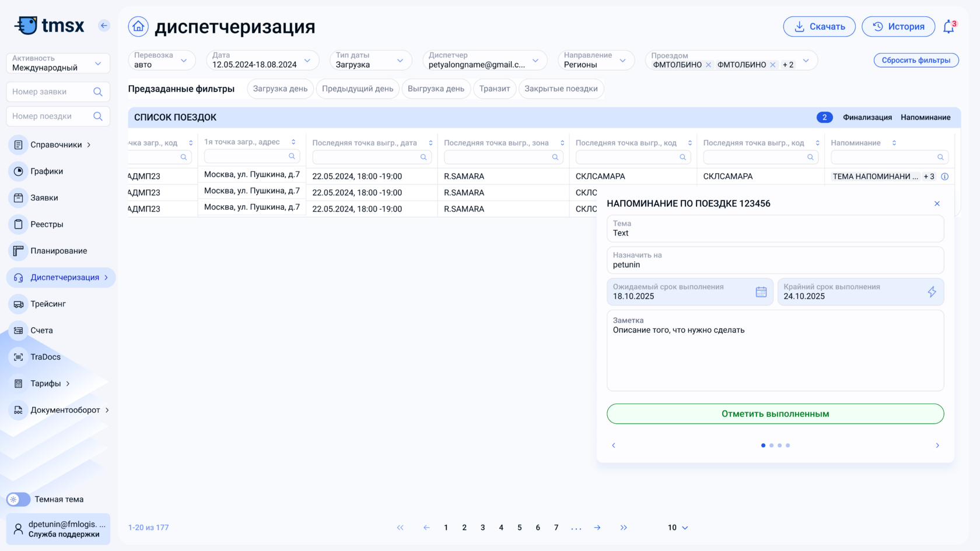
Task: Jump to the last page of results
Action: [x=624, y=528]
